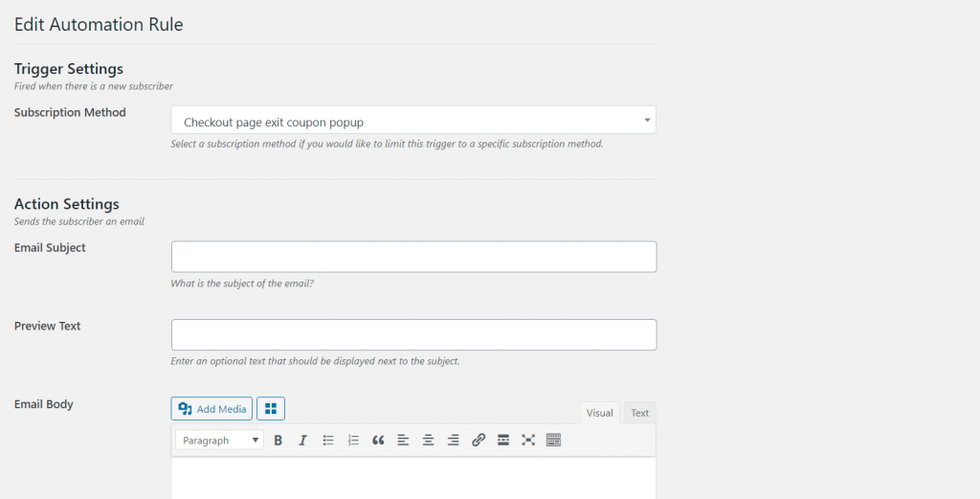Insert a numbered list
980x499 pixels.
tap(353, 441)
